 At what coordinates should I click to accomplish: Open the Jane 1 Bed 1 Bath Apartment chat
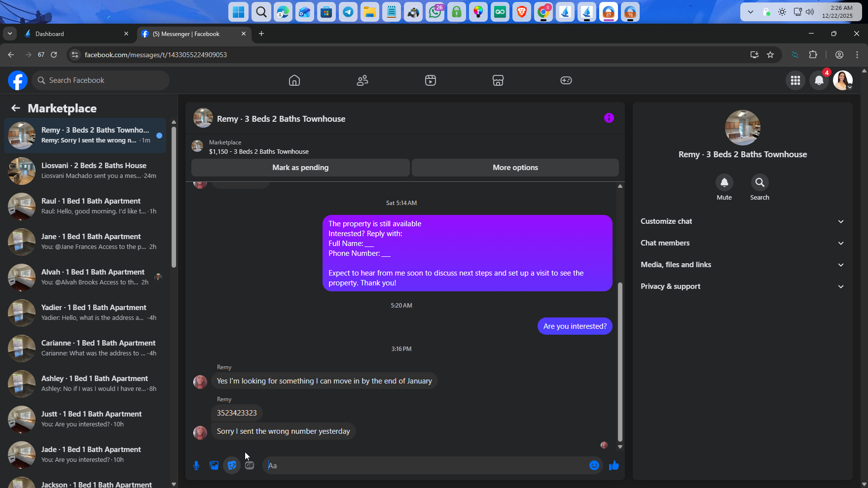(x=85, y=242)
